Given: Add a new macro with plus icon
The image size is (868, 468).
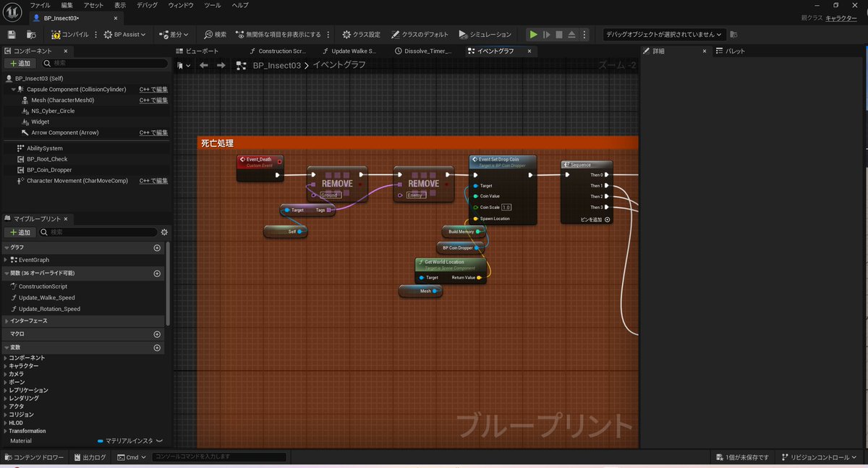Looking at the screenshot, I should coord(157,334).
